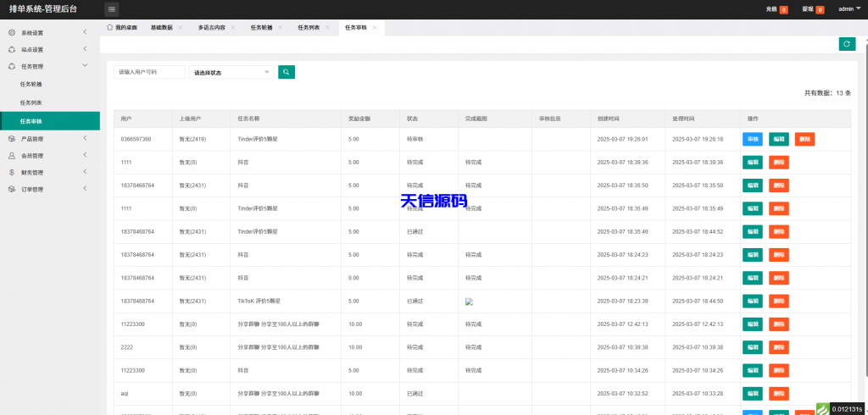The width and height of the screenshot is (868, 415).
Task: Click the green refresh icon button
Action: [847, 44]
